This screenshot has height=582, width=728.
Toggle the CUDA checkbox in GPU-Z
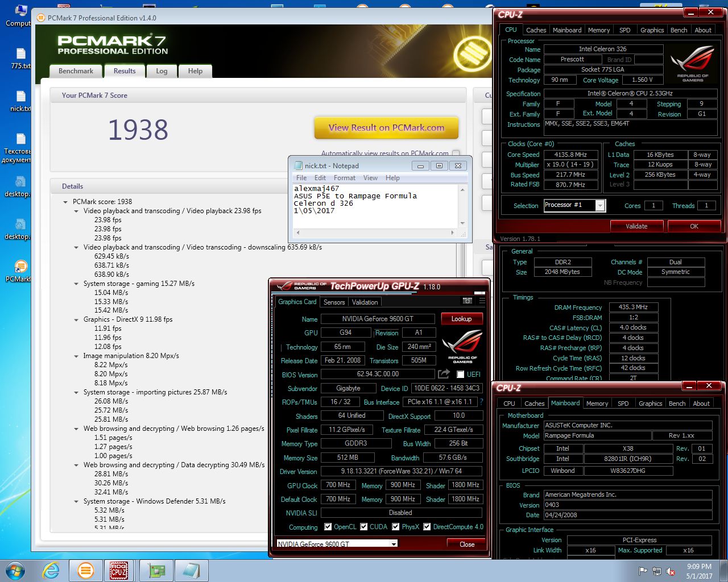pos(364,527)
